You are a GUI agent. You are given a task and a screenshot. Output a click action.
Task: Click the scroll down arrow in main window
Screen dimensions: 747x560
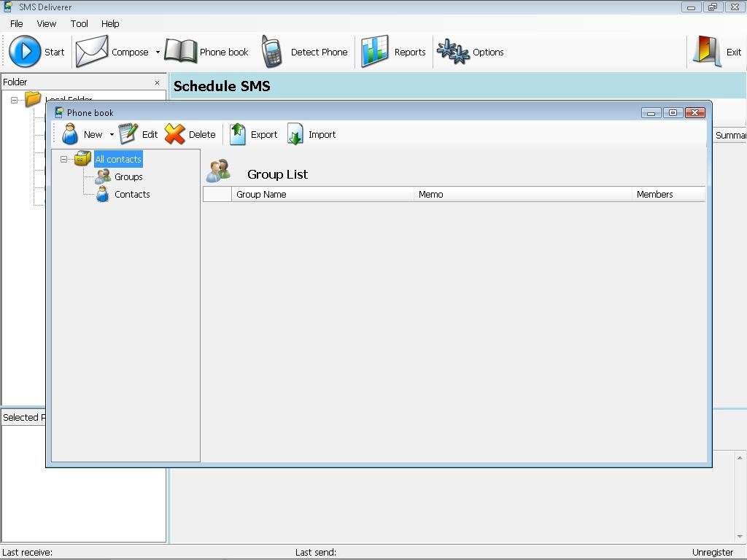click(740, 537)
